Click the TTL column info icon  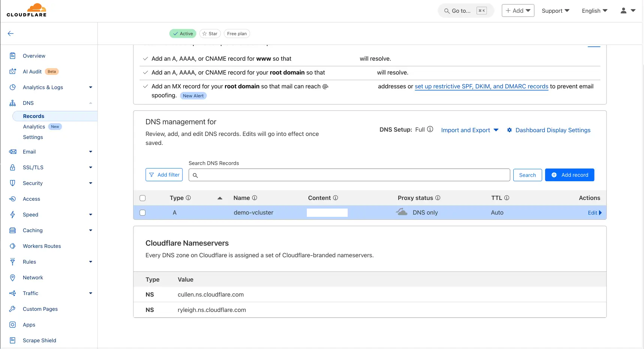tap(507, 198)
